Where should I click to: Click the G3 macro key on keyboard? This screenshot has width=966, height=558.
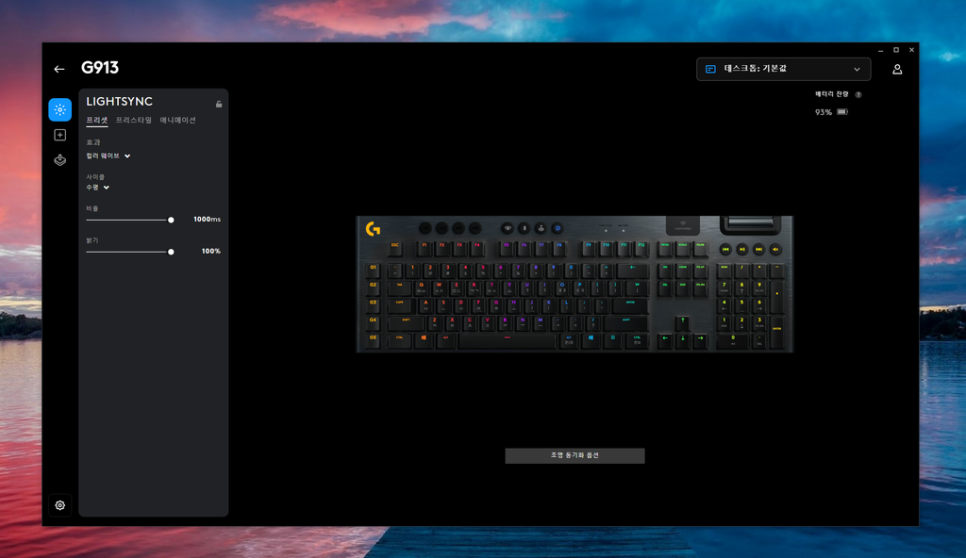coord(373,304)
